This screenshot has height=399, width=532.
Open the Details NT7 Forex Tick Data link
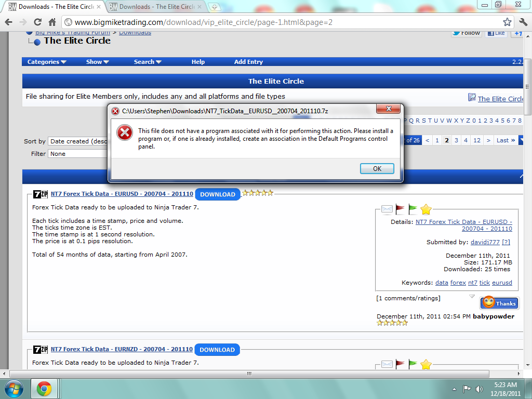[x=464, y=225]
